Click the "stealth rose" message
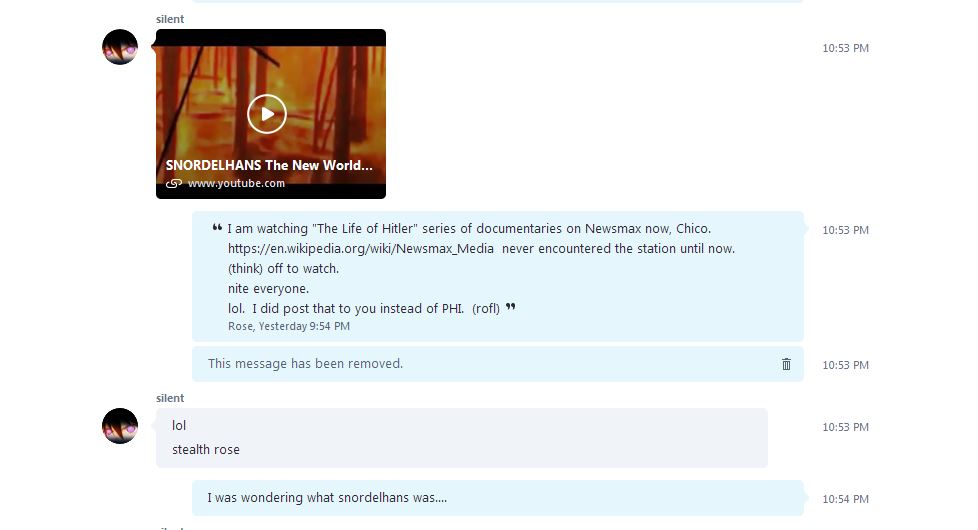This screenshot has height=530, width=978. 206,450
